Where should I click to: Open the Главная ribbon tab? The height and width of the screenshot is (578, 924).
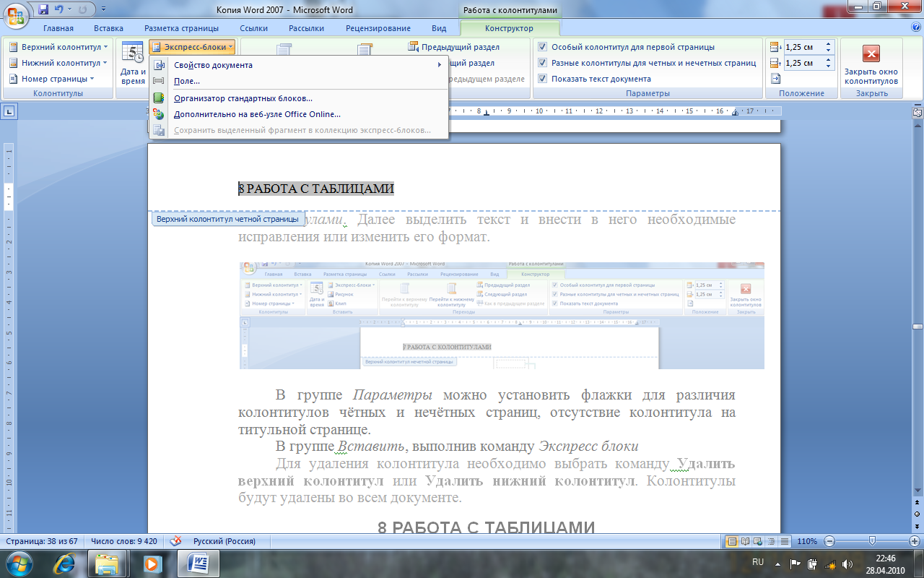coord(58,28)
